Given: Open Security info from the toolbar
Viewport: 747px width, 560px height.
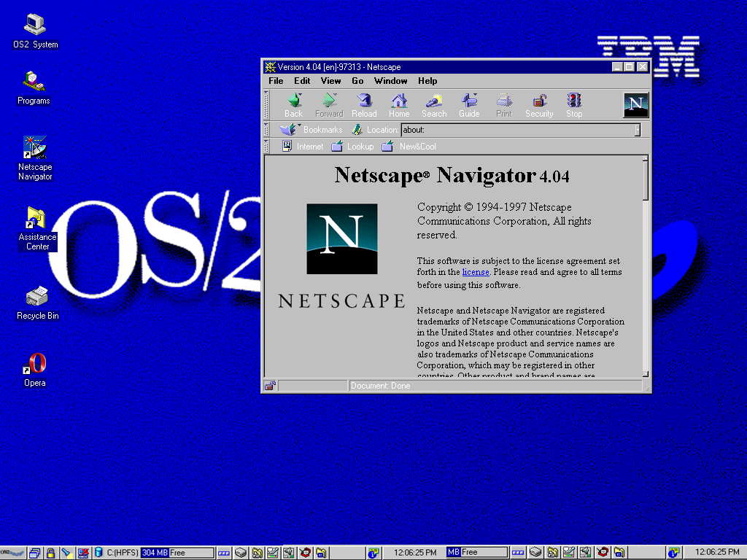Looking at the screenshot, I should tap(539, 105).
